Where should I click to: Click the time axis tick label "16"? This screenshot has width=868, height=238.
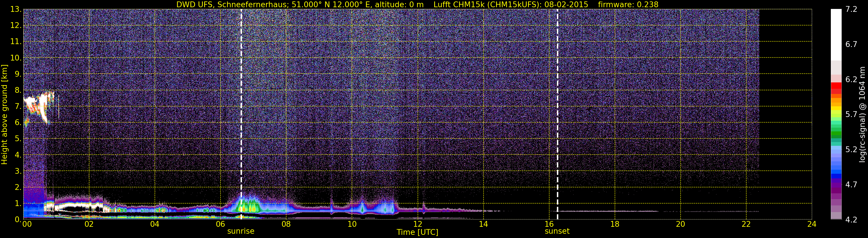pos(549,224)
